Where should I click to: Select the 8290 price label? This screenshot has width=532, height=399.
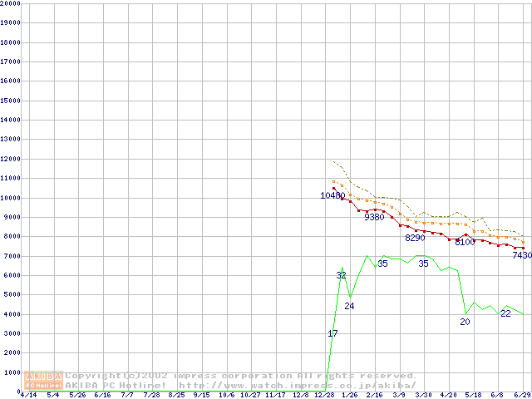pyautogui.click(x=415, y=238)
